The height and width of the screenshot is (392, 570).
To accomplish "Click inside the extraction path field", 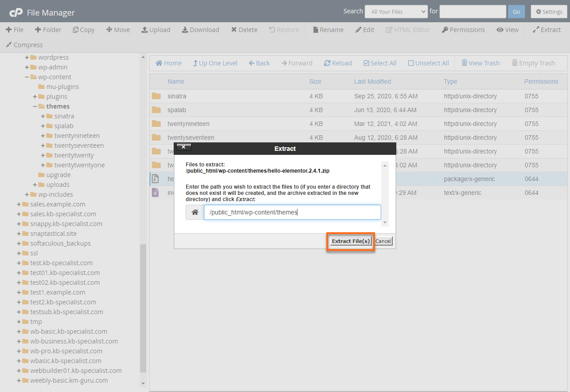I will tap(292, 212).
